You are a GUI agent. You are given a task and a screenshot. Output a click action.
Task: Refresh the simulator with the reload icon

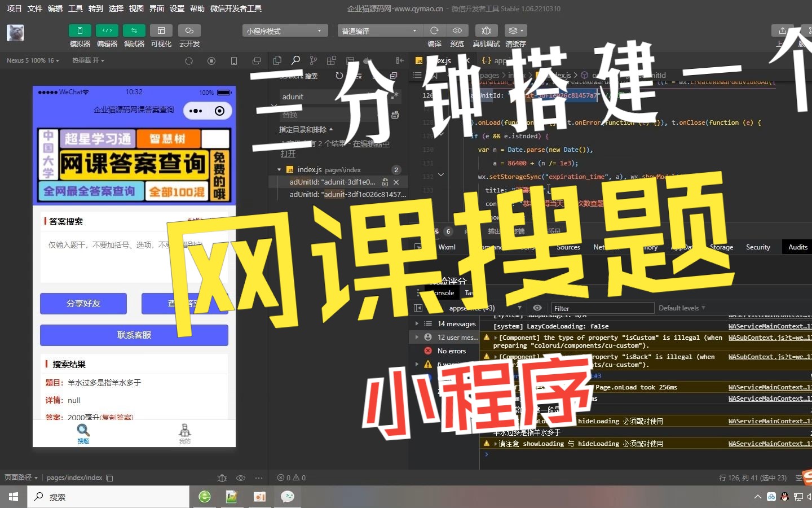189,61
